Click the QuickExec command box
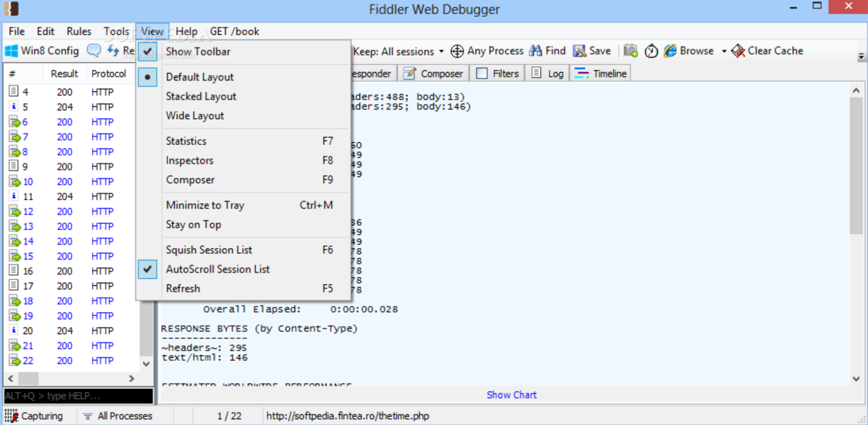The image size is (868, 425). coord(79,396)
